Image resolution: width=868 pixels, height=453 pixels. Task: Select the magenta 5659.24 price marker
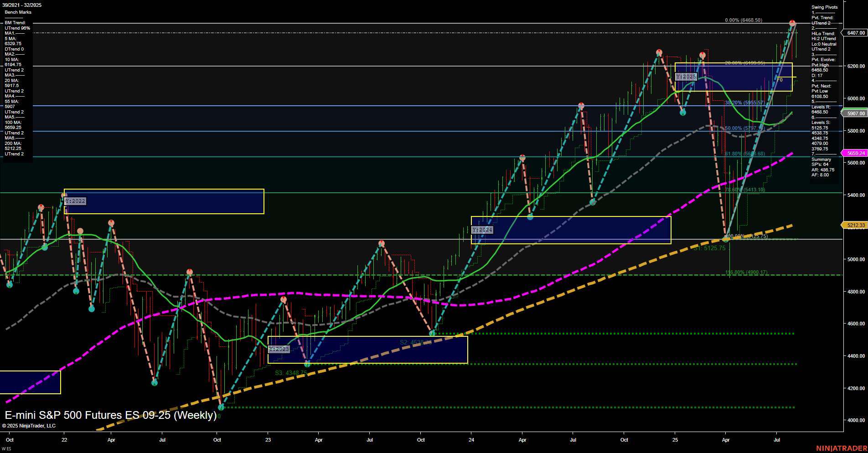click(x=855, y=154)
